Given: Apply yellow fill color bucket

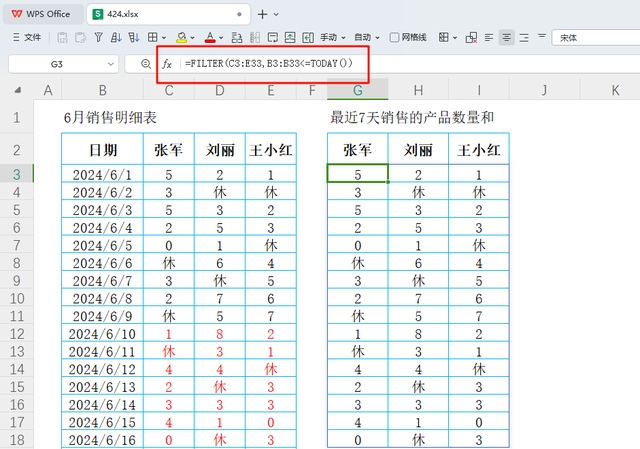Looking at the screenshot, I should [181, 38].
